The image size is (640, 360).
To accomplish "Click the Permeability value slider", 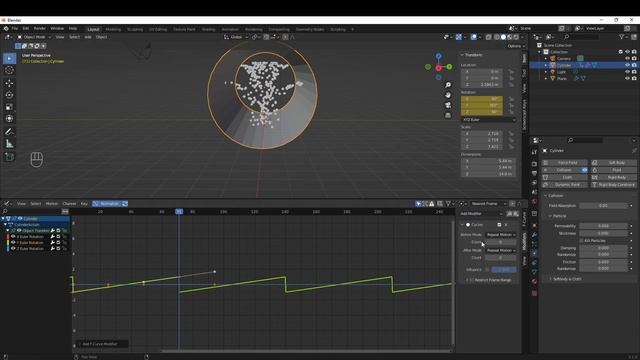I will tap(603, 226).
